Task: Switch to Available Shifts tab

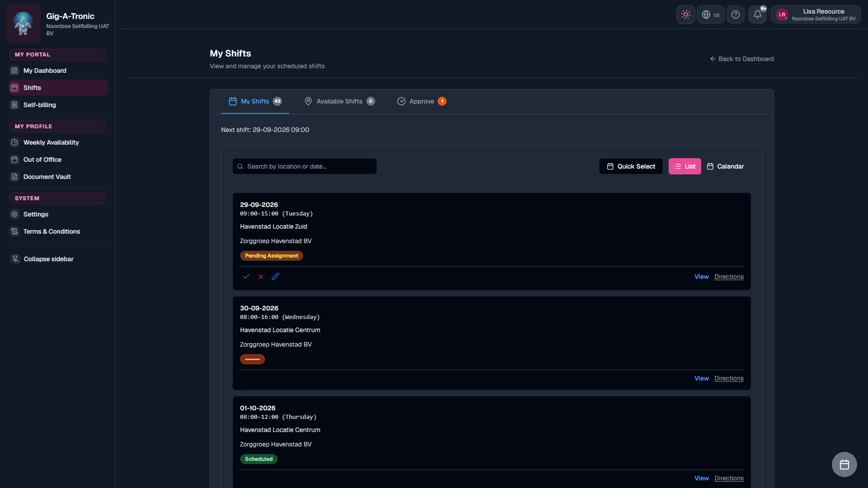Action: click(x=340, y=101)
